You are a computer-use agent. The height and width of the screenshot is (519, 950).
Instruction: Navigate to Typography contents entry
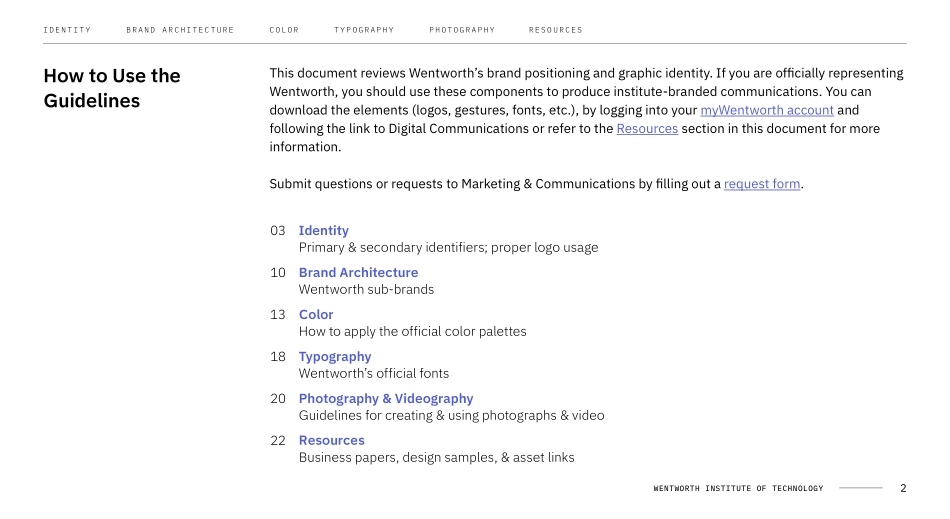click(335, 357)
